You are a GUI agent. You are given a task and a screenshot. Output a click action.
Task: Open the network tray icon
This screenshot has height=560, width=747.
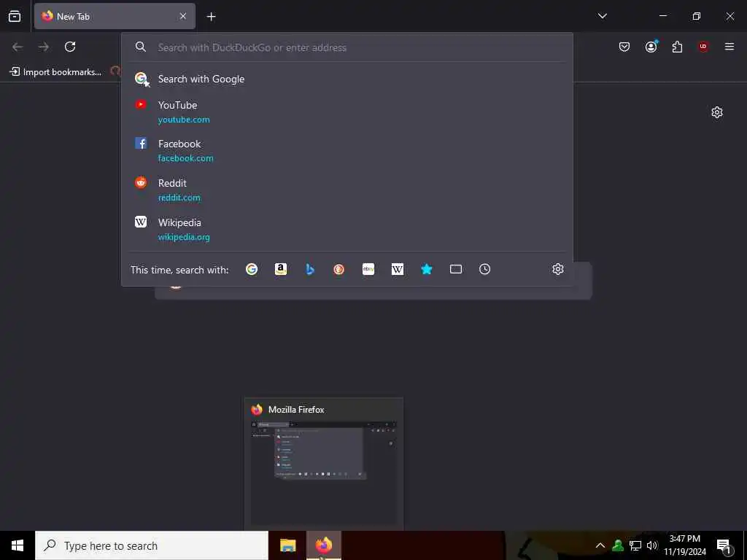pyautogui.click(x=635, y=545)
